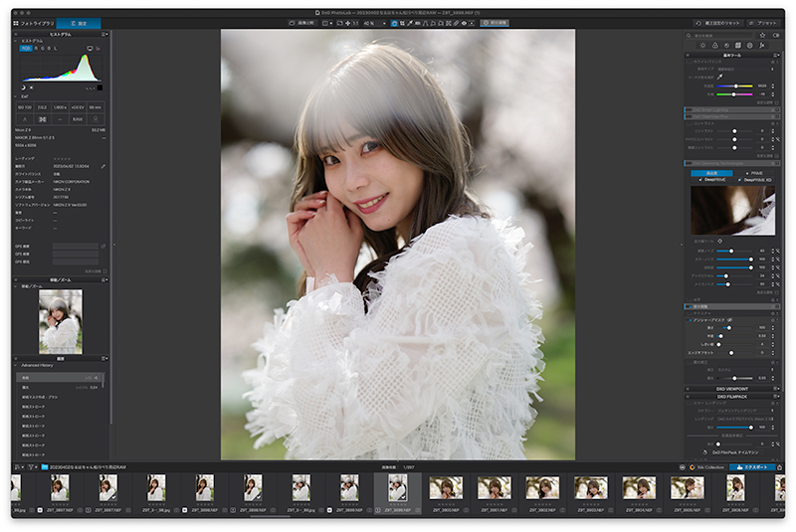Toggle DxO ClearView Plus switch
Screen dimensions: 796x532
(688, 116)
